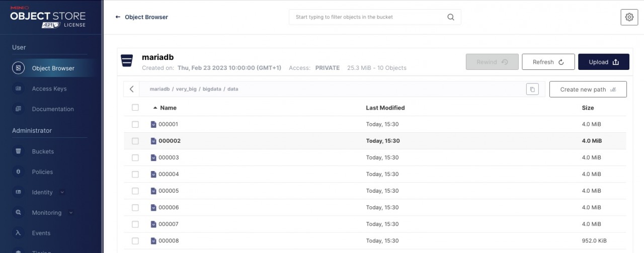Click back arrow beside Object Browser title
The width and height of the screenshot is (644, 253).
(x=118, y=17)
